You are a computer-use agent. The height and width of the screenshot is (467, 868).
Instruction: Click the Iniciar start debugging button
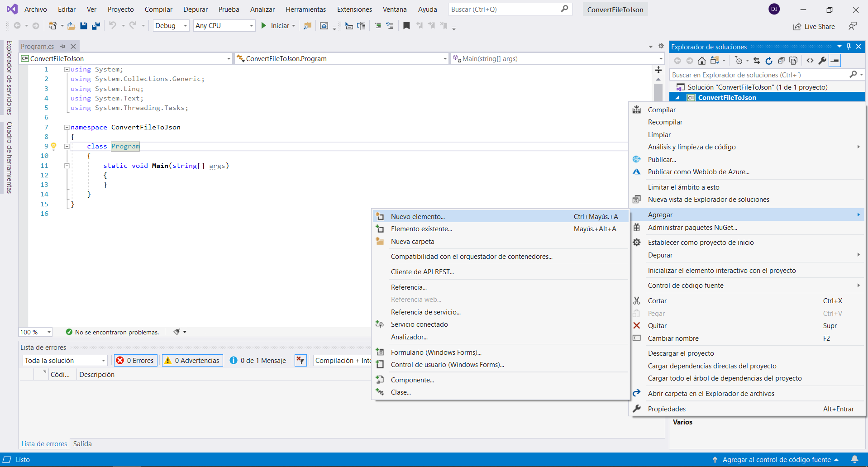point(278,26)
